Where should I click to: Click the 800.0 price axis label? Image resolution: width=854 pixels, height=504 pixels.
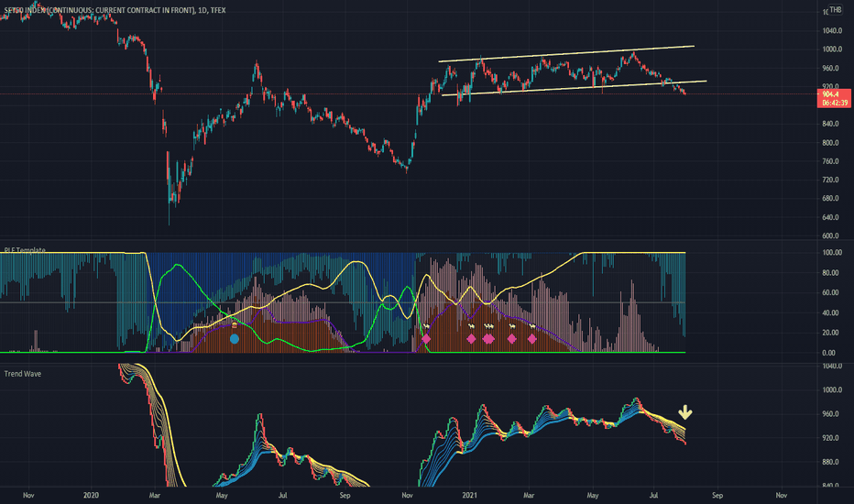[x=830, y=143]
